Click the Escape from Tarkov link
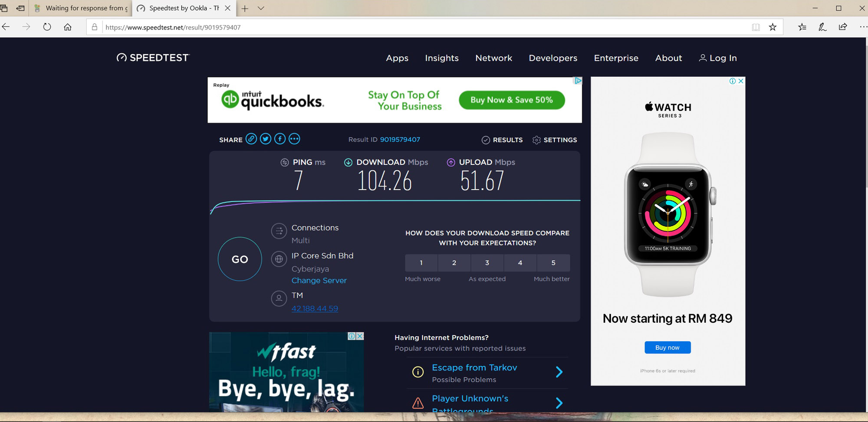868x422 pixels. (474, 367)
